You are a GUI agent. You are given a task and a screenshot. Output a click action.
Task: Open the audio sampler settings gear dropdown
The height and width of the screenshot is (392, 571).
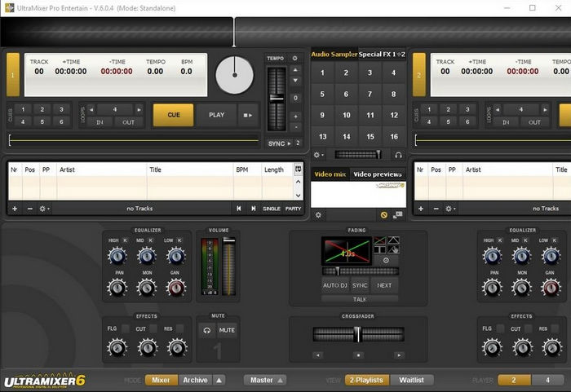318,155
